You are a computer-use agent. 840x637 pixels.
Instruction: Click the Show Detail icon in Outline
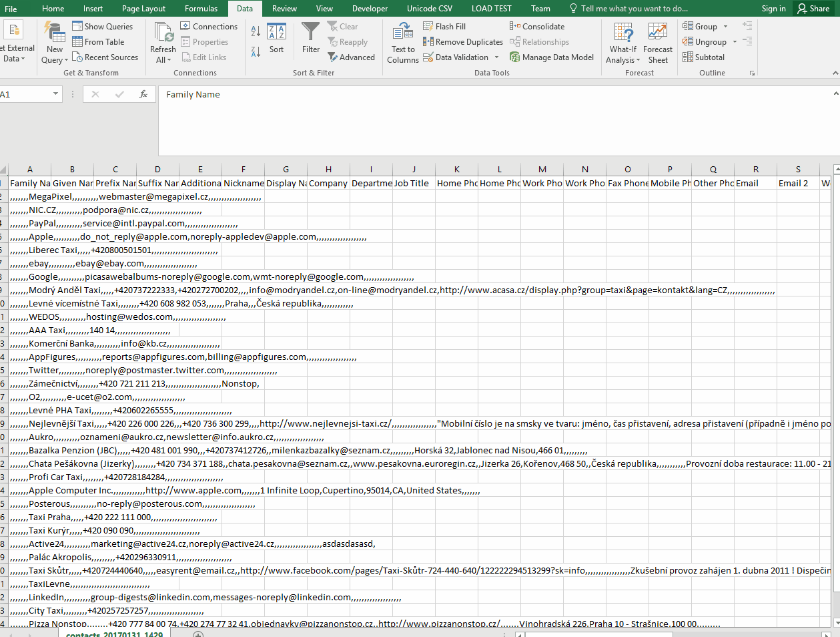tap(747, 26)
